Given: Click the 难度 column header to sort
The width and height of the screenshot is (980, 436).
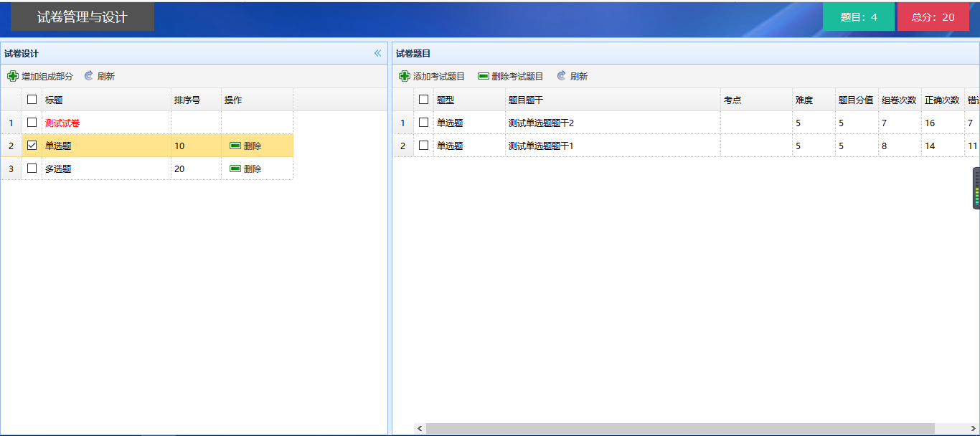Looking at the screenshot, I should [804, 100].
